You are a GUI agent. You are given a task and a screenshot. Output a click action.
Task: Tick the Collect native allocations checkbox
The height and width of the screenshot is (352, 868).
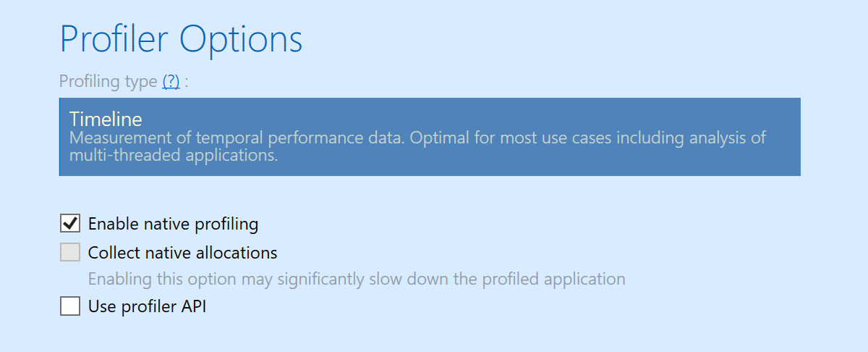point(70,253)
